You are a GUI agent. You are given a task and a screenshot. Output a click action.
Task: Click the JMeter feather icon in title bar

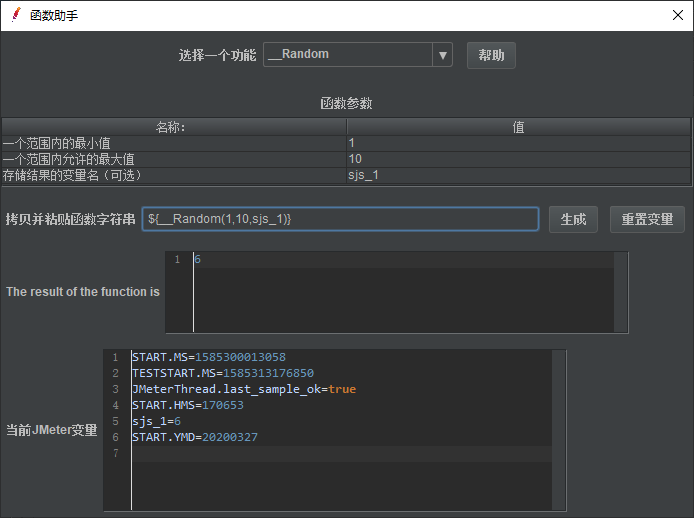pyautogui.click(x=16, y=15)
